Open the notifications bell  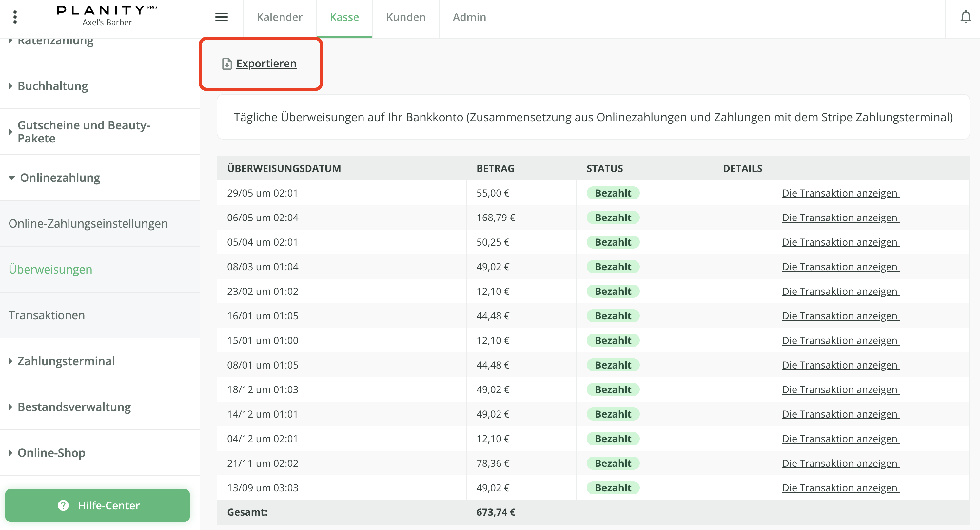[x=965, y=17]
